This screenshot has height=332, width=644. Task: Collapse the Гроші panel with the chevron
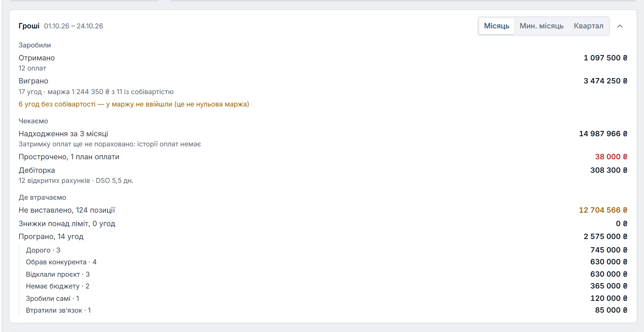[x=620, y=26]
